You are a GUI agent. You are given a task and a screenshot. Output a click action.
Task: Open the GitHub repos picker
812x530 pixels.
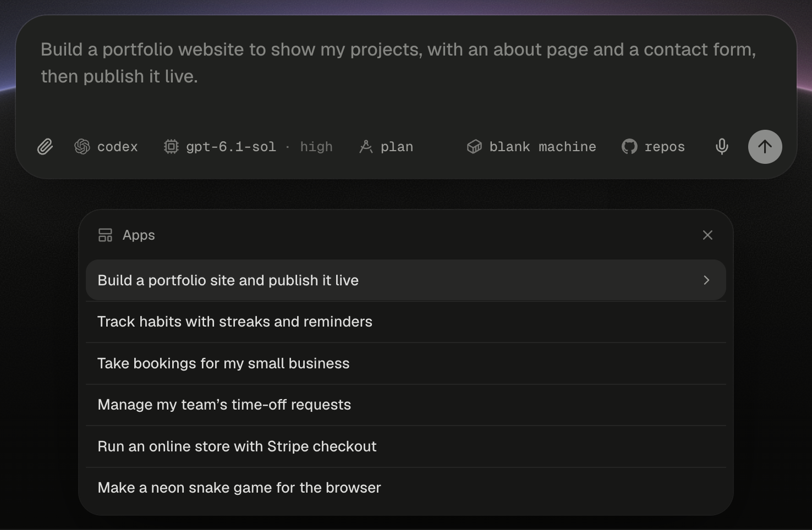[654, 147]
